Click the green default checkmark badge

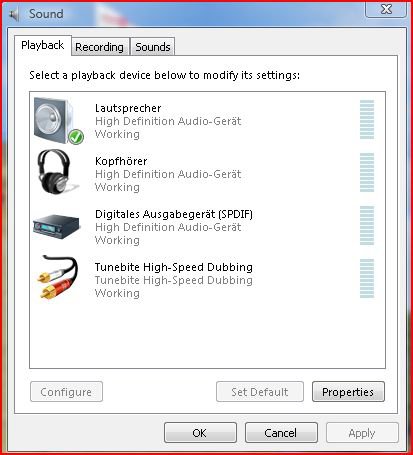point(76,137)
